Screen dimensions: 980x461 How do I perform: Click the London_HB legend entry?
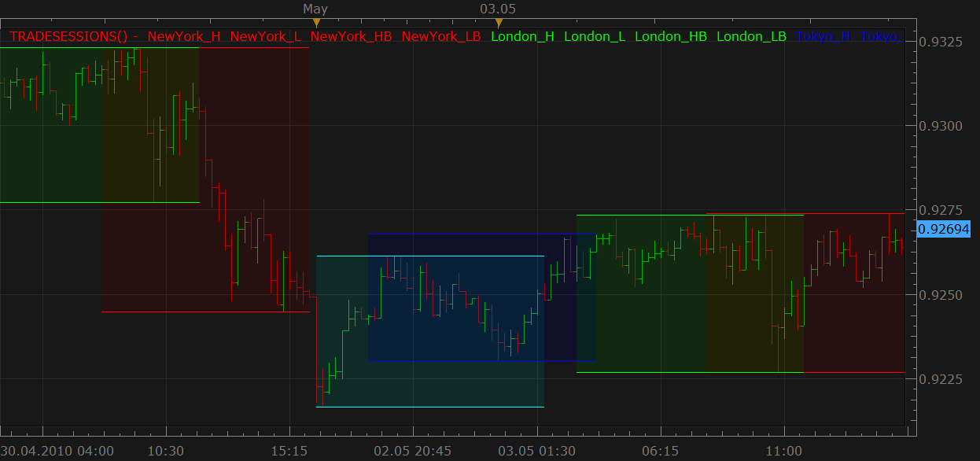(671, 36)
